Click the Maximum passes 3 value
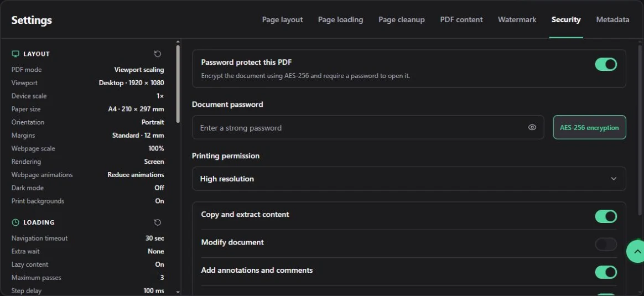This screenshot has width=644, height=296. pos(162,278)
